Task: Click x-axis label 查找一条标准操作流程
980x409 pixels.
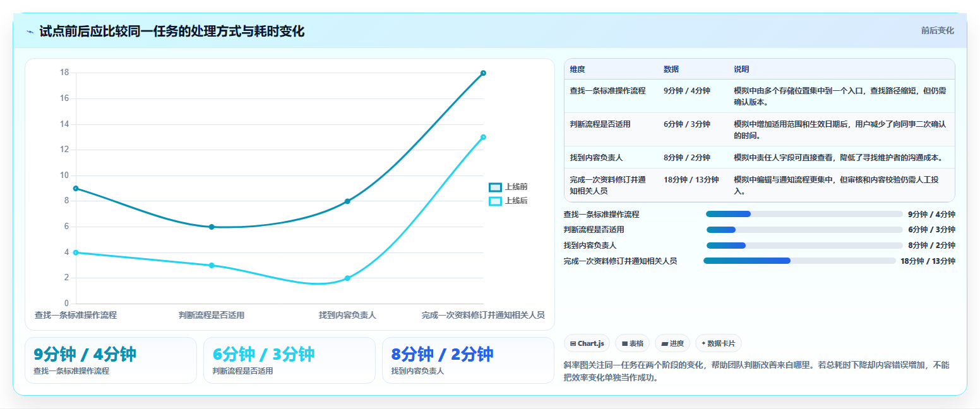Action: pyautogui.click(x=76, y=314)
